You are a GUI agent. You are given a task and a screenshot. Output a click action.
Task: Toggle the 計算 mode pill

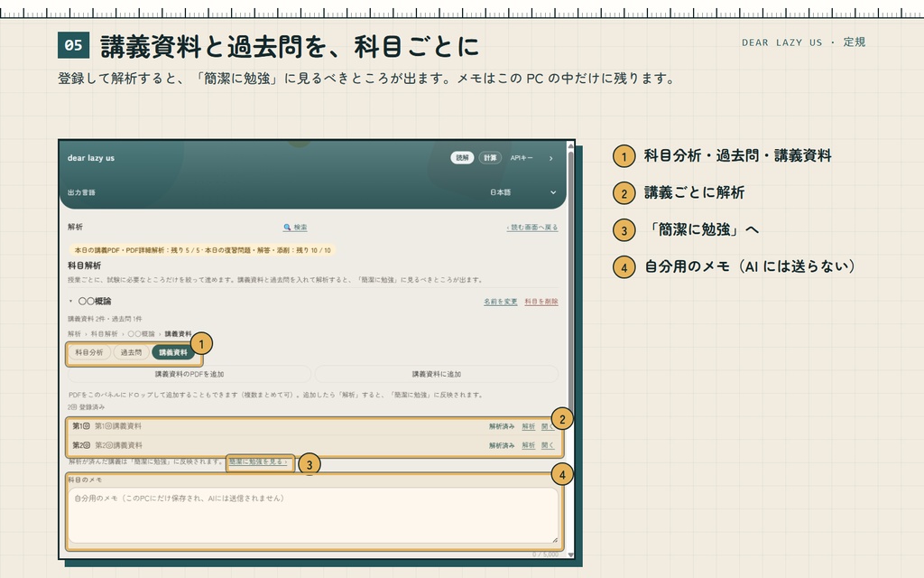pos(490,157)
